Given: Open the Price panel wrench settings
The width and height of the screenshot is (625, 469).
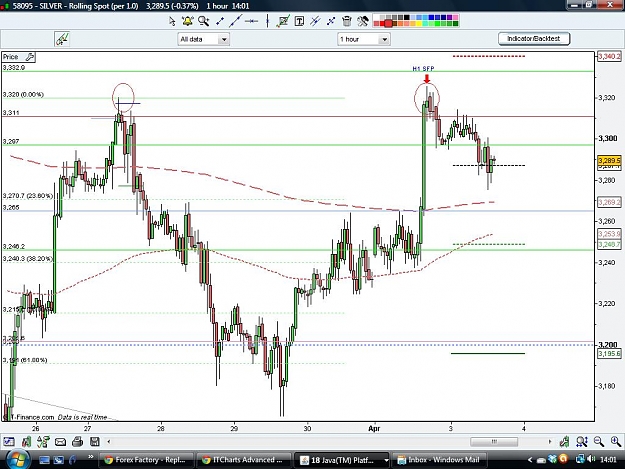Looking at the screenshot, I should (x=29, y=57).
